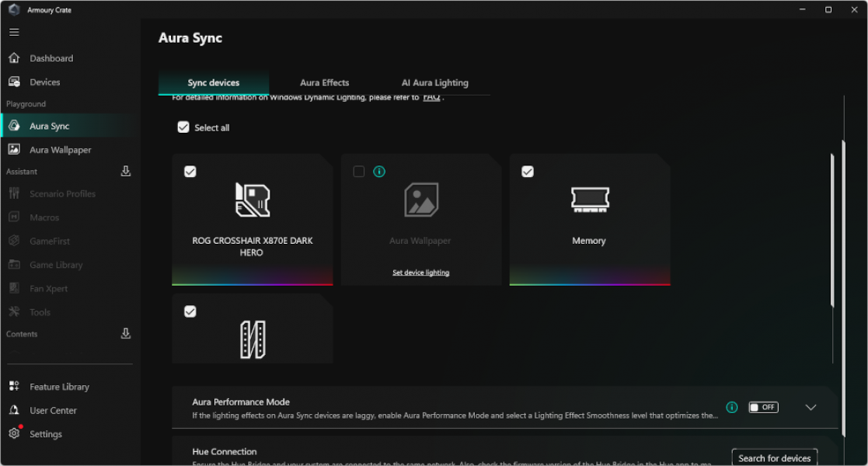Viewport: 868px width, 466px height.
Task: Click the Aura Performance Mode heading
Action: click(x=241, y=402)
